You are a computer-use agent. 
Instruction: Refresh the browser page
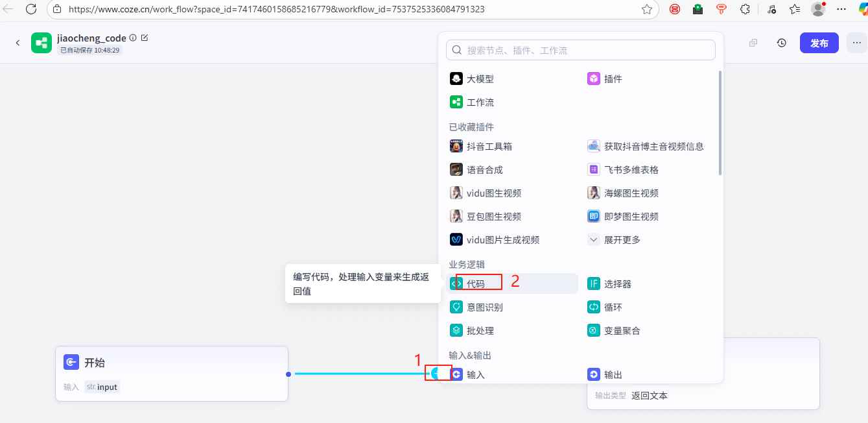point(31,9)
